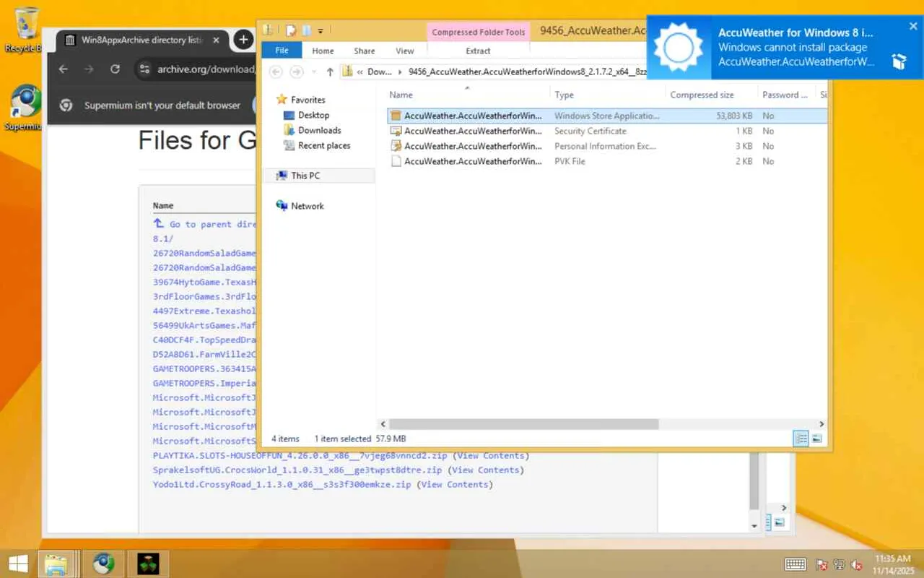Viewport: 924px width, 578px height.
Task: Click the D52A8D61.FarmVille2C link
Action: [204, 354]
